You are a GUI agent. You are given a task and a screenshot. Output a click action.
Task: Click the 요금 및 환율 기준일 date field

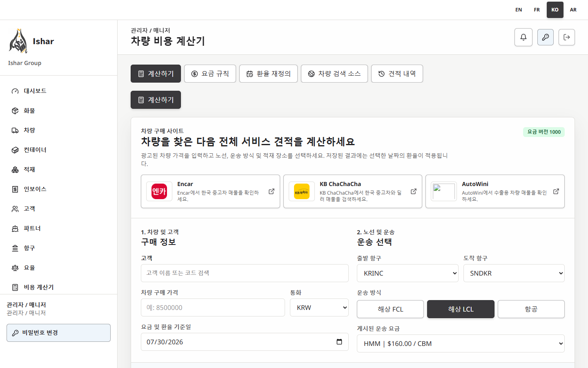coord(245,342)
